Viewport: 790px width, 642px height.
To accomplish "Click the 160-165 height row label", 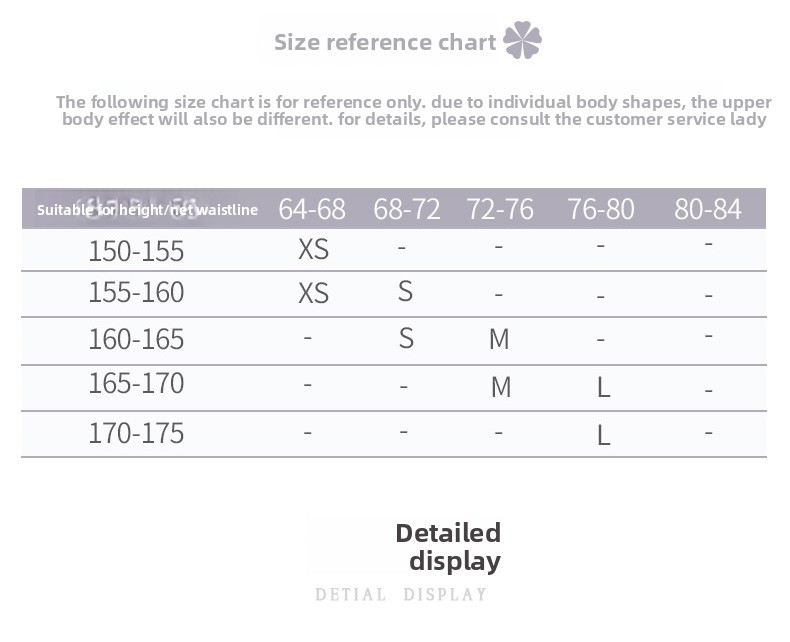I will tap(136, 339).
